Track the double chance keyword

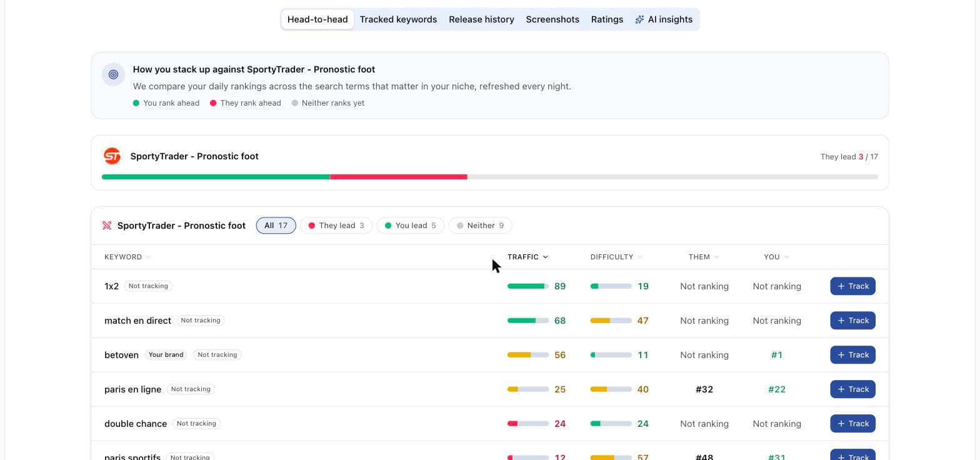click(x=852, y=424)
